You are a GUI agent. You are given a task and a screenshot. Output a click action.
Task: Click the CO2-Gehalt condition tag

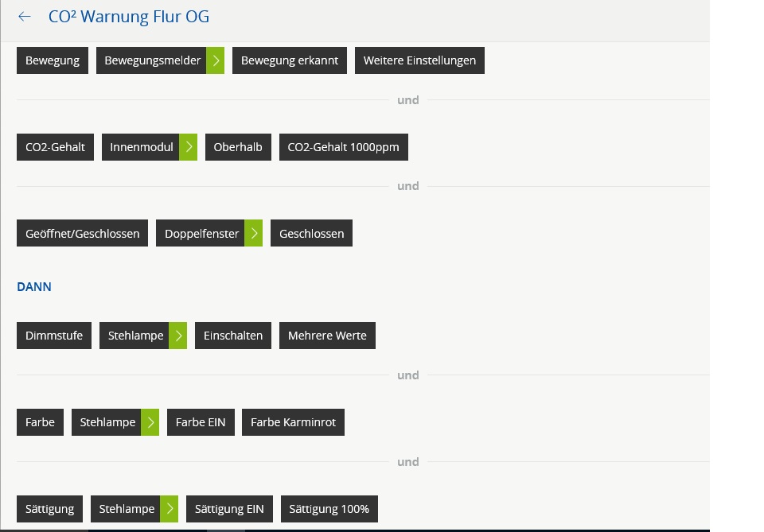coord(55,147)
